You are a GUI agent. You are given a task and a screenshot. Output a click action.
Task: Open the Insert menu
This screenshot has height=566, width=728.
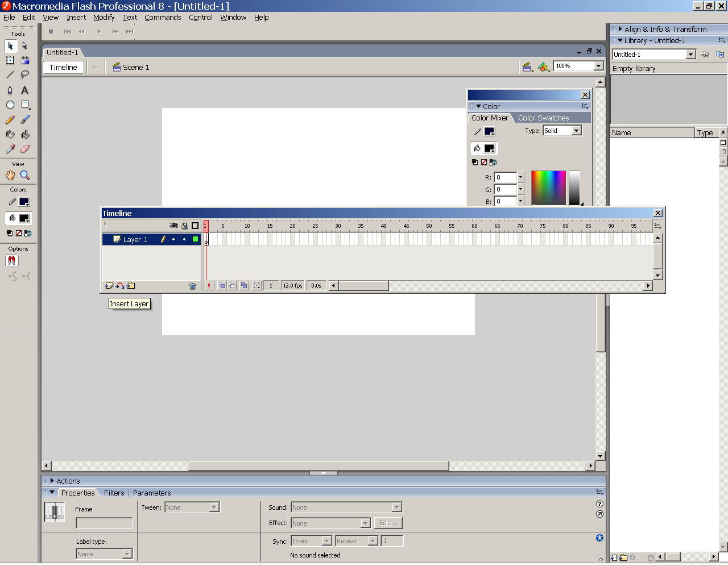[x=76, y=18]
